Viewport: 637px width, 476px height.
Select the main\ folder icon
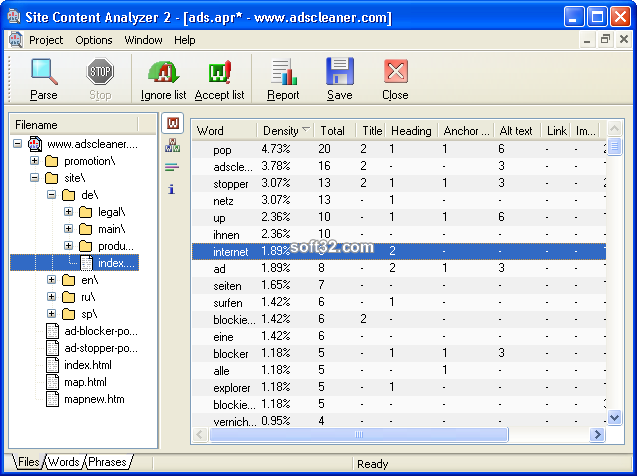click(85, 229)
